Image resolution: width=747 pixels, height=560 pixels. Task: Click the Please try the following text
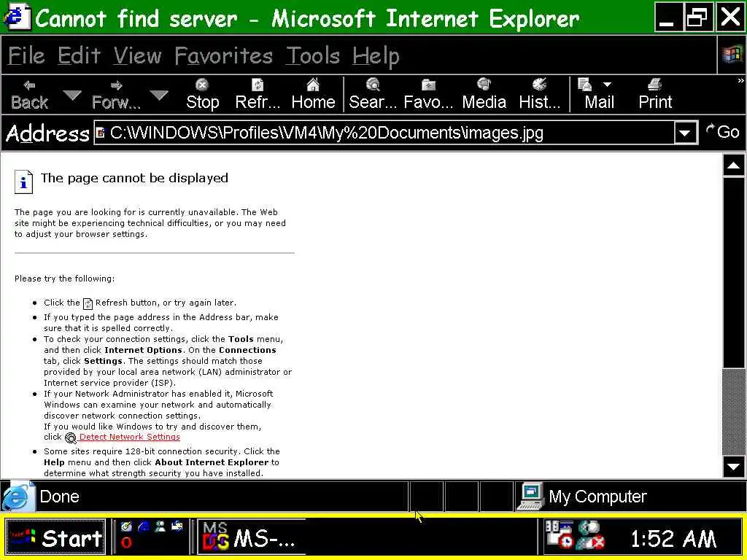(x=64, y=279)
